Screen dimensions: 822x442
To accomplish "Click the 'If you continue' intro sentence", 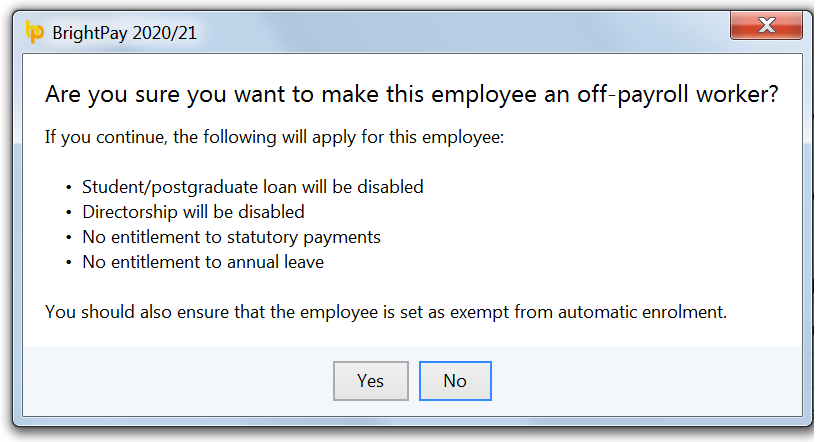I will [x=275, y=136].
